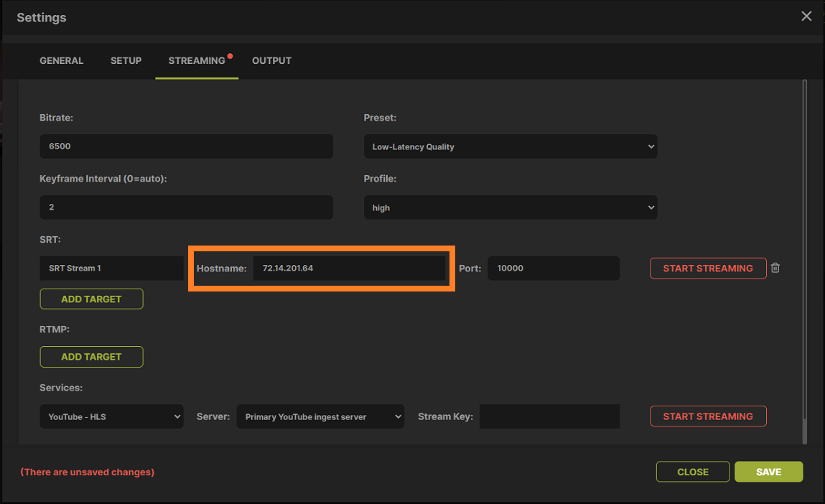Save the unsaved settings changes
Image resolution: width=825 pixels, height=504 pixels.
(769, 472)
